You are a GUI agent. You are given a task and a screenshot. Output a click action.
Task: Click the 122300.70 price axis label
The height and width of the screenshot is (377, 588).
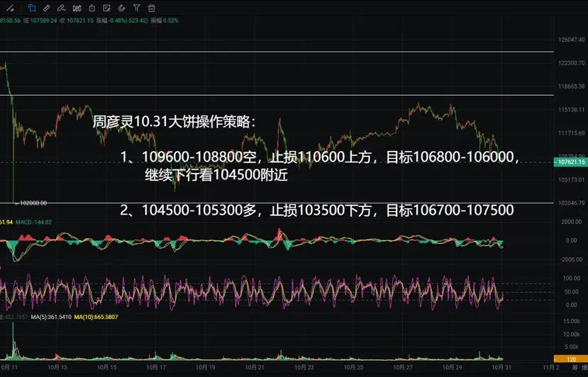tap(571, 63)
